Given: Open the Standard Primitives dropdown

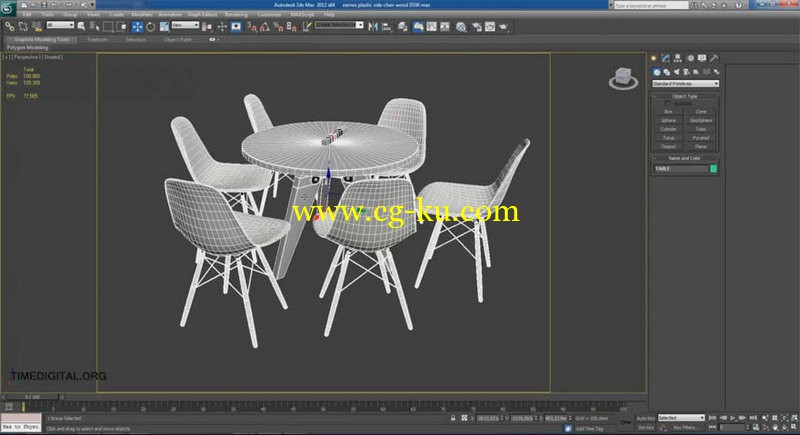Looking at the screenshot, I should 685,84.
